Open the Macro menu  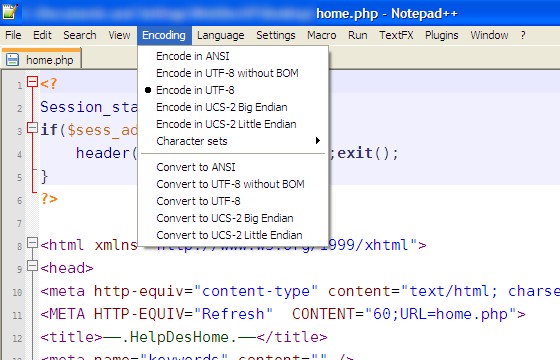coord(321,35)
